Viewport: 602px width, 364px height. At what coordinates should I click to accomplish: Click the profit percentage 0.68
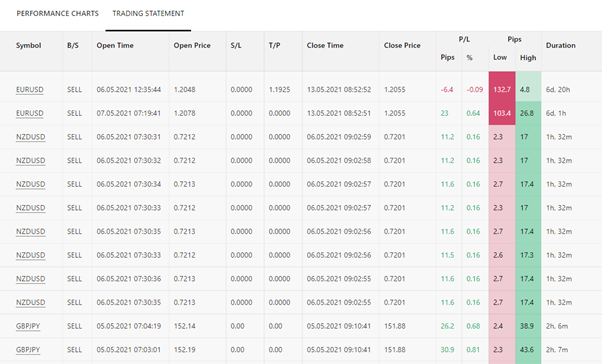click(473, 326)
